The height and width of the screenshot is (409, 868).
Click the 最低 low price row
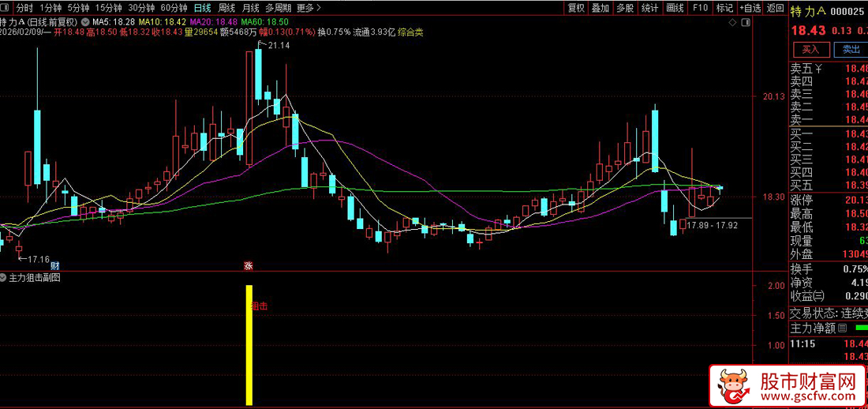[829, 227]
